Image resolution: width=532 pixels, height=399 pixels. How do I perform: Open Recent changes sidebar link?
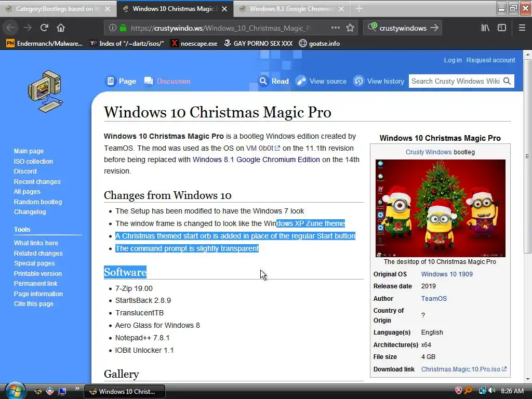tap(37, 181)
